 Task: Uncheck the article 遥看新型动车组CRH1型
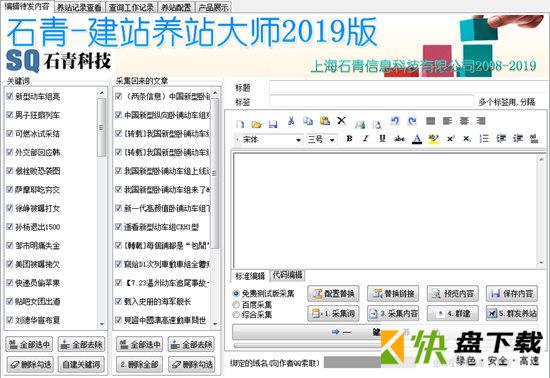(119, 227)
